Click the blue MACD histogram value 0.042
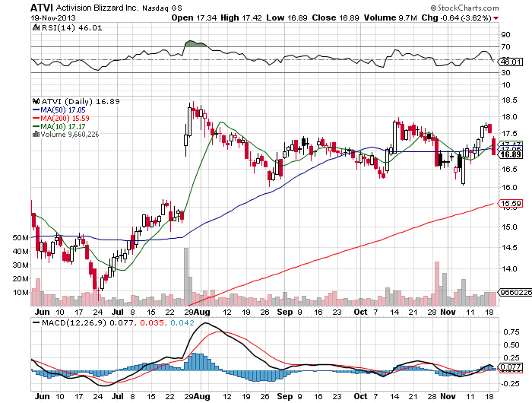 182,322
